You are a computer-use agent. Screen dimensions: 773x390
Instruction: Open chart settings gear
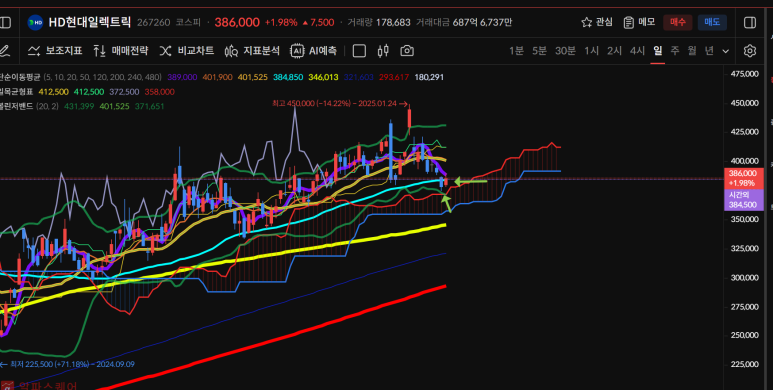(x=750, y=51)
